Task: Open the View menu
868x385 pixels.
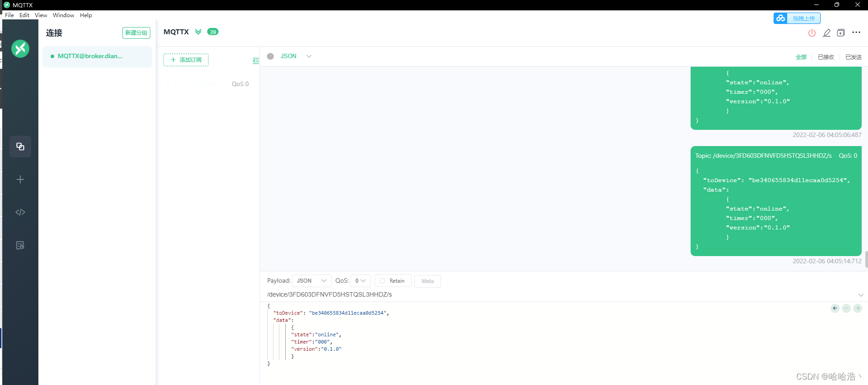Action: pos(41,15)
